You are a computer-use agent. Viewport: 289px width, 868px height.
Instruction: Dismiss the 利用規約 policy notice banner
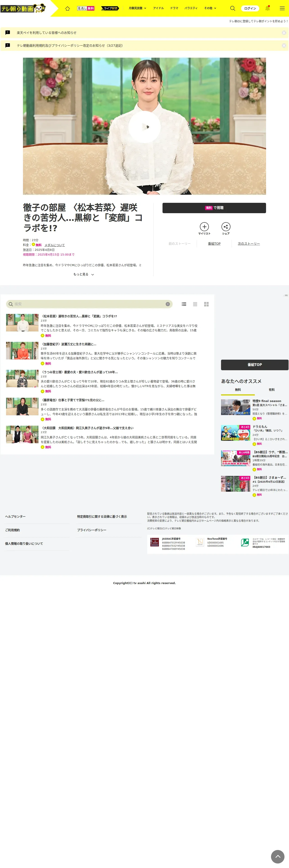(284, 46)
